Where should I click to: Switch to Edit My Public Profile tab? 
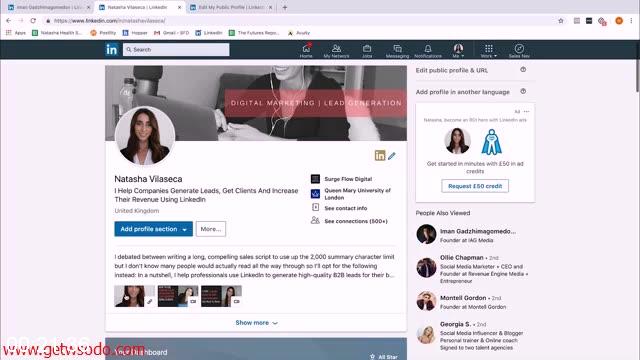point(231,7)
